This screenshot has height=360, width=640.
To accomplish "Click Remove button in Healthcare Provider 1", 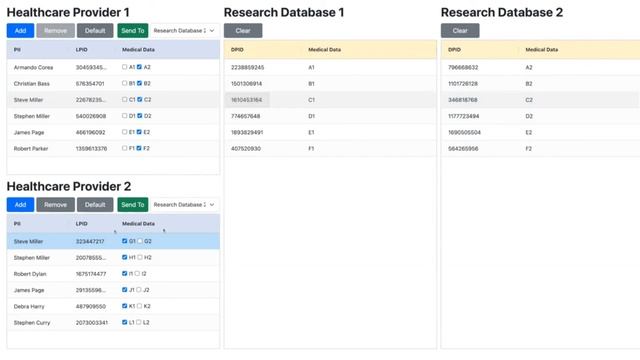I will [x=56, y=31].
